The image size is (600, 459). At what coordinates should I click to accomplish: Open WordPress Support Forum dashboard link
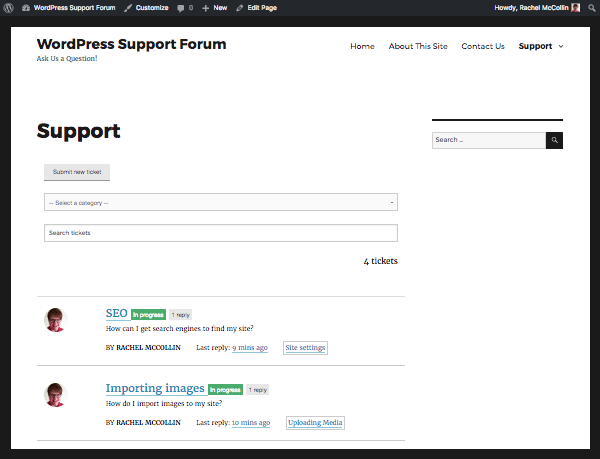click(x=69, y=8)
